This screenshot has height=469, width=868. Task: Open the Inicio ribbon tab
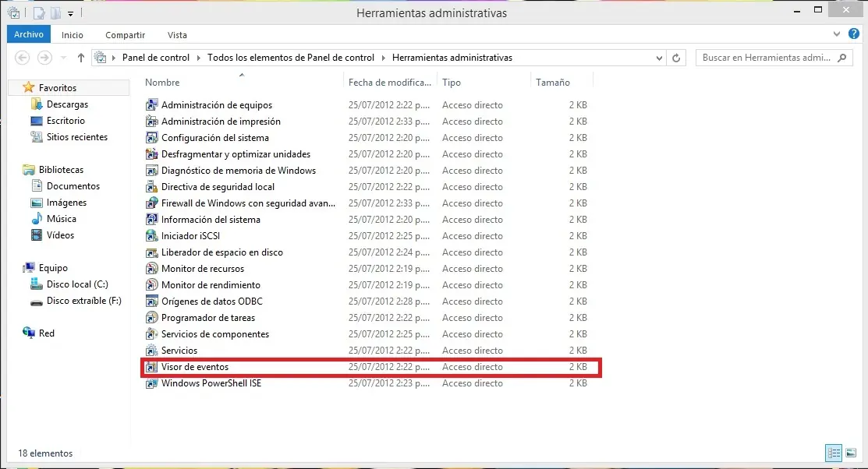point(73,35)
